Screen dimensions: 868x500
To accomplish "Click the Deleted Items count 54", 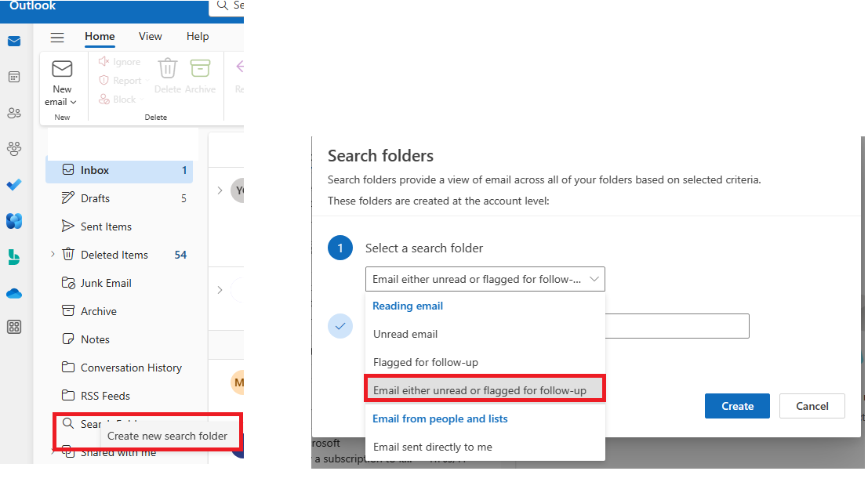I will [x=180, y=255].
